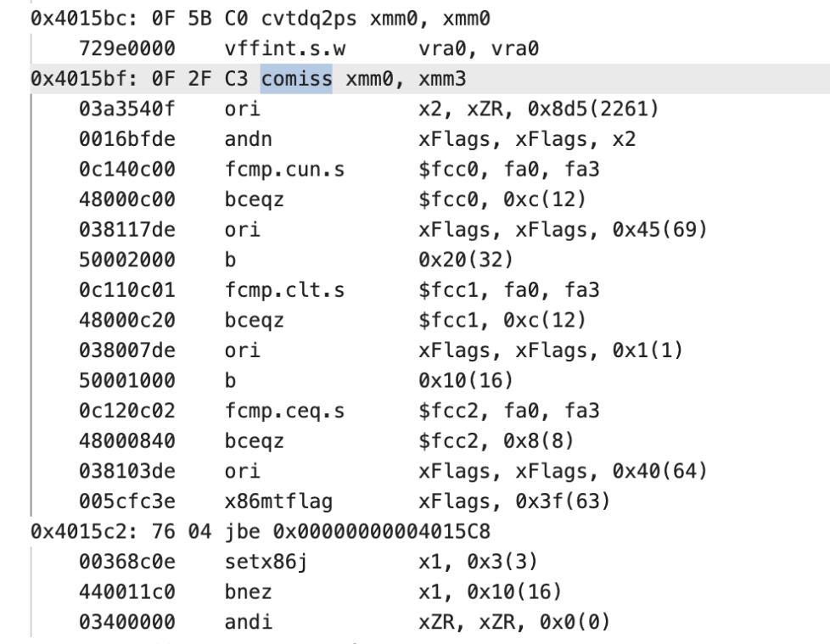Click the b 0x10(16) branch row

[296, 380]
